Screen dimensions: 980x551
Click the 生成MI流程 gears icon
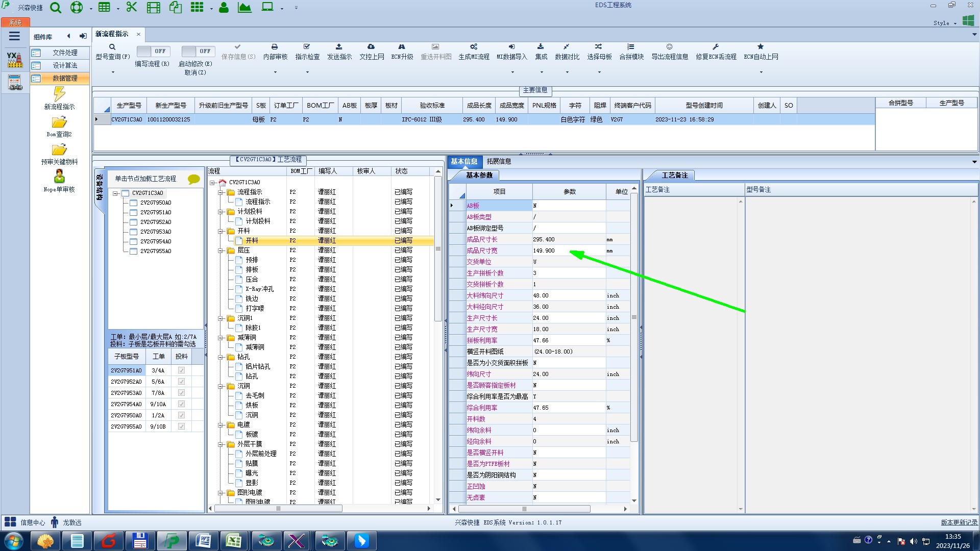474,47
